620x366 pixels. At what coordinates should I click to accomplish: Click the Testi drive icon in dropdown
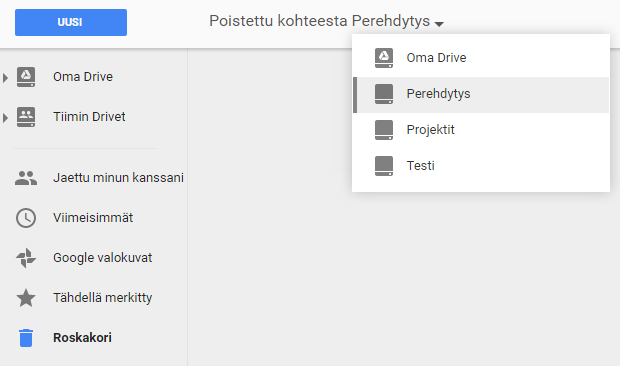coord(384,166)
